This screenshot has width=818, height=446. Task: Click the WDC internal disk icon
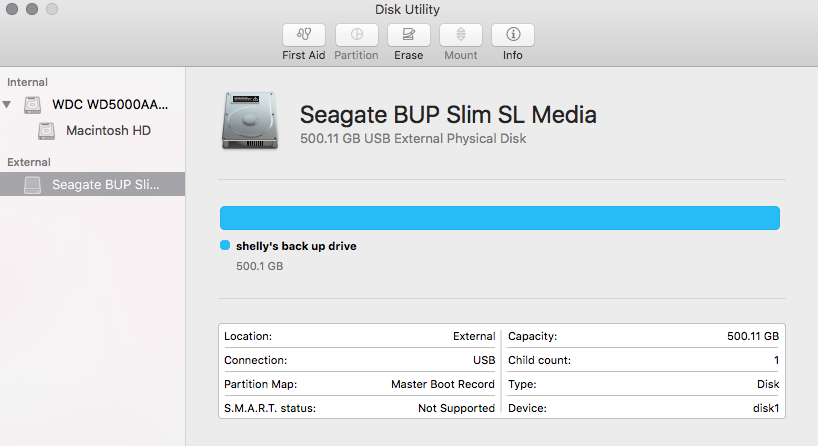click(34, 105)
